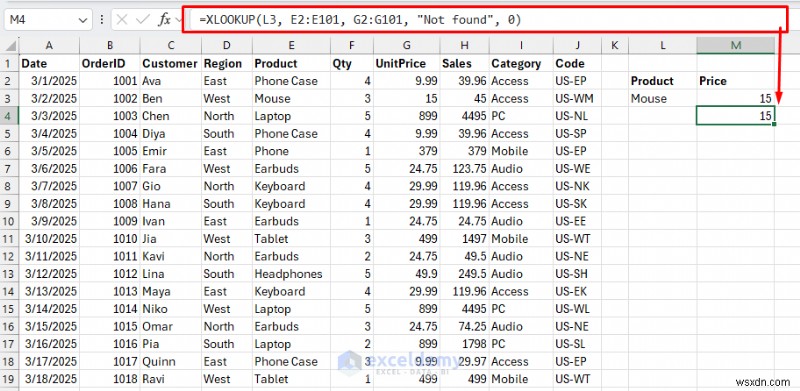The height and width of the screenshot is (391, 800).
Task: Select row 19 header
Action: 10,379
